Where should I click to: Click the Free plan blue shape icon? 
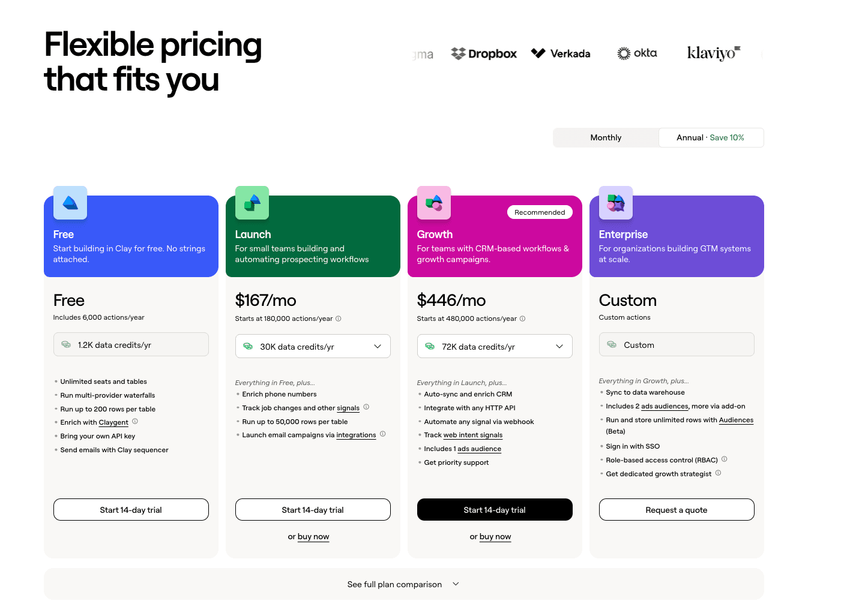click(70, 203)
